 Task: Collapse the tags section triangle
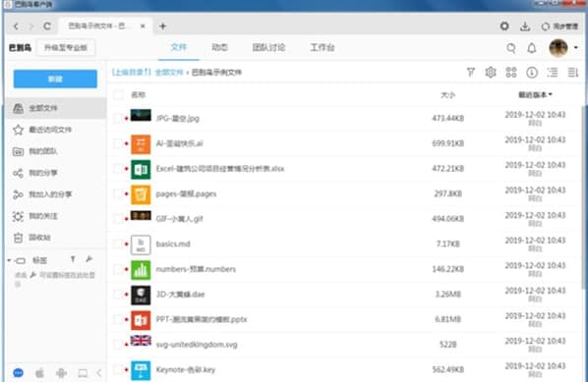coord(9,260)
